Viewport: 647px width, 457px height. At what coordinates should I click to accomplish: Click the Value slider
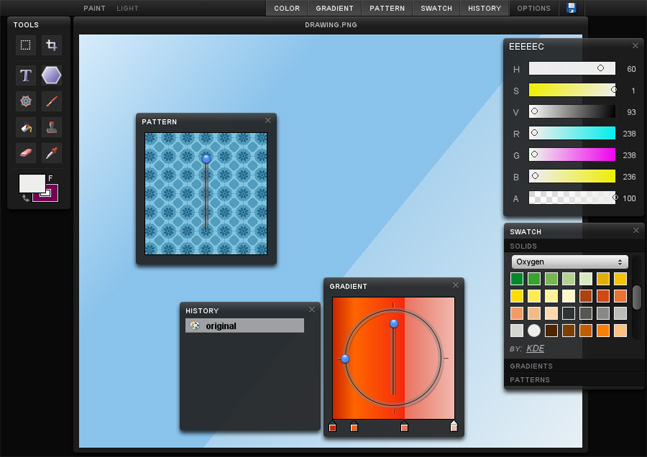pyautogui.click(x=572, y=111)
